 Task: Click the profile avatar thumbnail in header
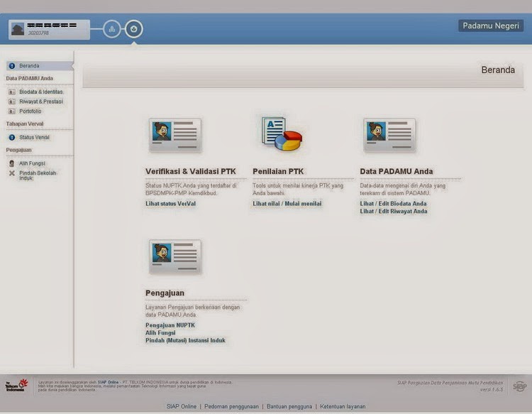18,30
